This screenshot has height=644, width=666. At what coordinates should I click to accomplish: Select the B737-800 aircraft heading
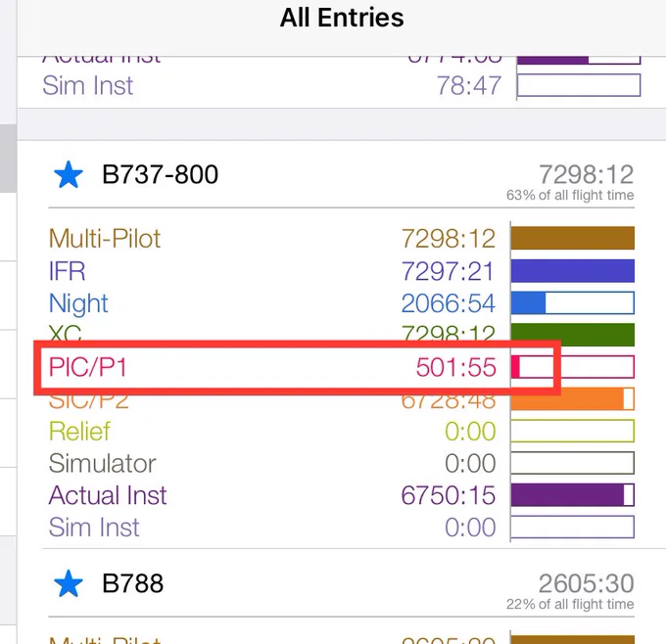[x=160, y=174]
